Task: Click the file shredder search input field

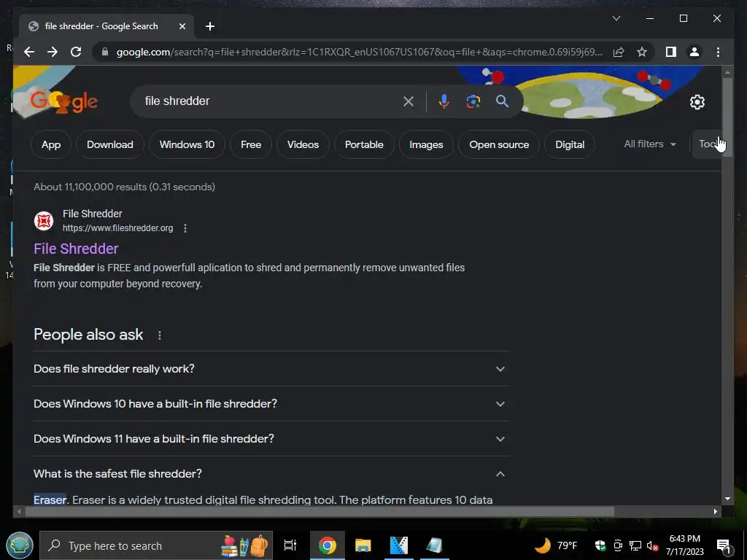Action: [271, 101]
